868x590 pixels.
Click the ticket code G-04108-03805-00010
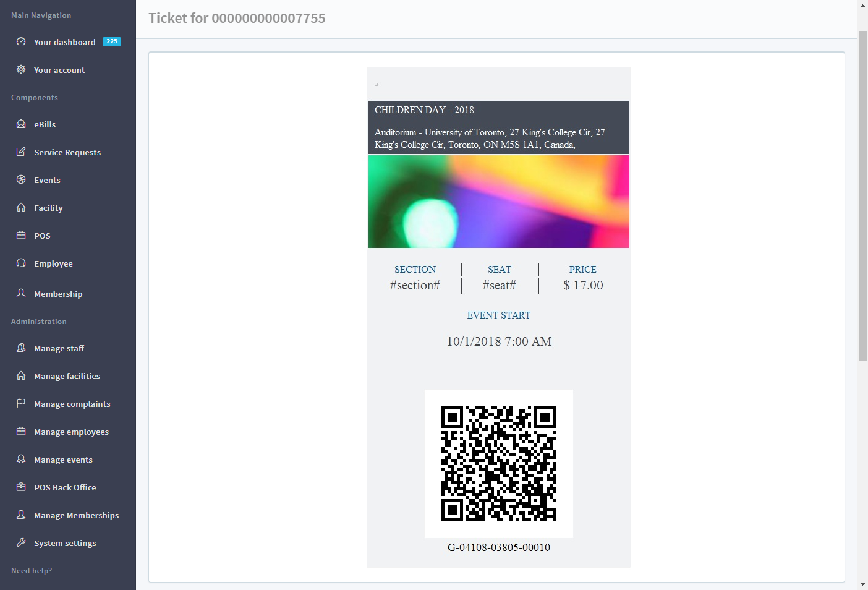click(x=499, y=547)
